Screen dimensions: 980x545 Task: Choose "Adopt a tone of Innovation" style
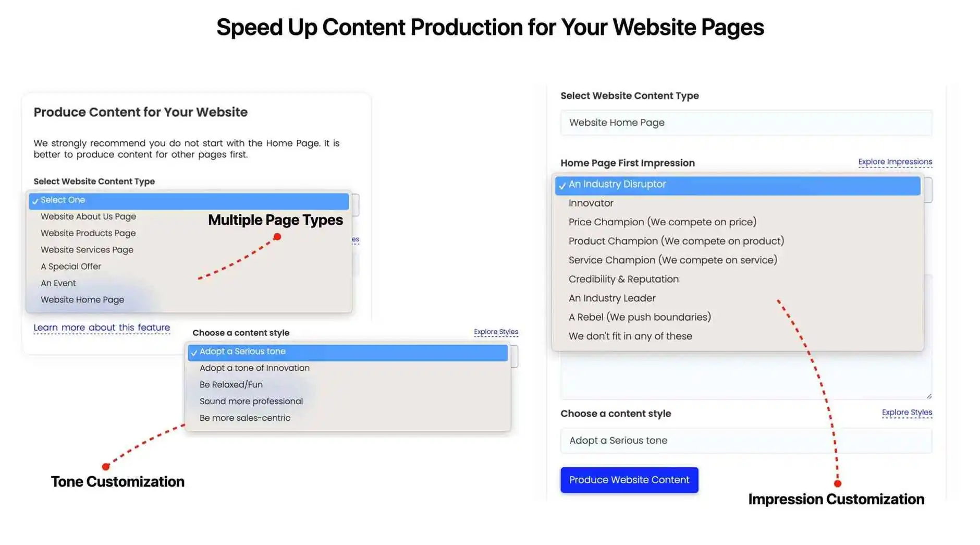[254, 368]
